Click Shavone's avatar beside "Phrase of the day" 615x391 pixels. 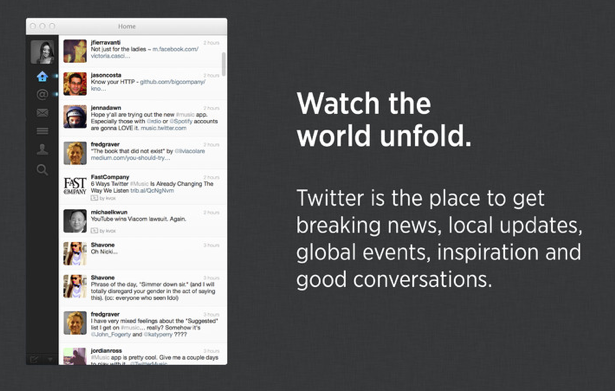75,286
